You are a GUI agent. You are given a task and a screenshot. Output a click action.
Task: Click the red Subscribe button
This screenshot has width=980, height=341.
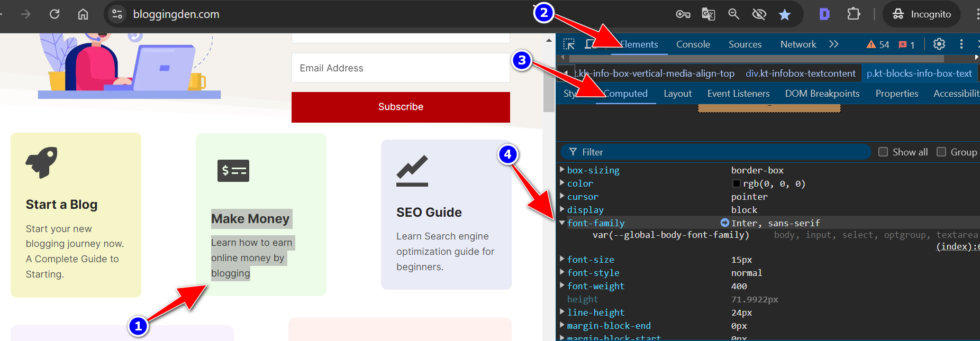(401, 107)
